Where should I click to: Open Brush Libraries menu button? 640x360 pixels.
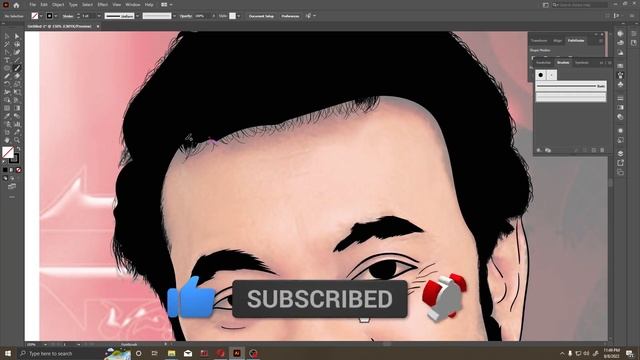click(x=539, y=150)
